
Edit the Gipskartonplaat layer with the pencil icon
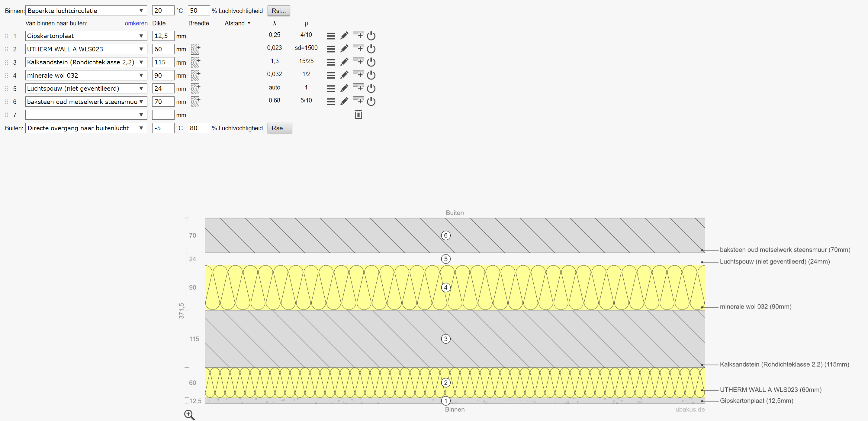click(344, 35)
